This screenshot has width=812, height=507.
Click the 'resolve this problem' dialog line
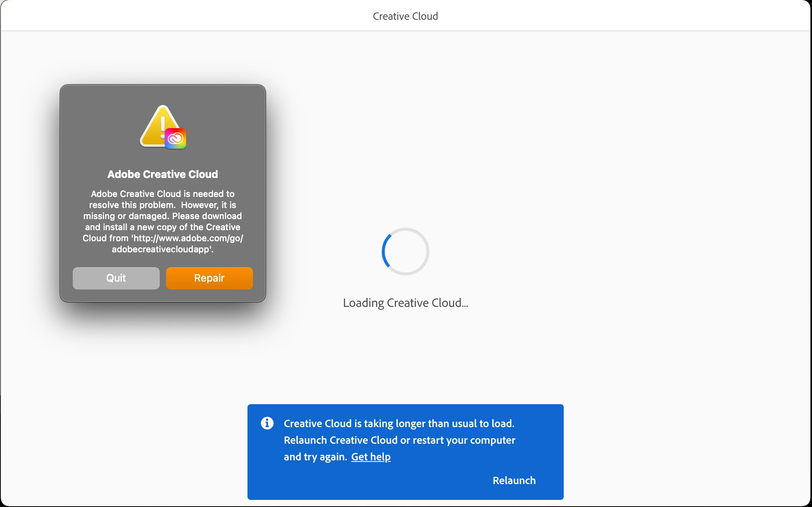pyautogui.click(x=162, y=205)
